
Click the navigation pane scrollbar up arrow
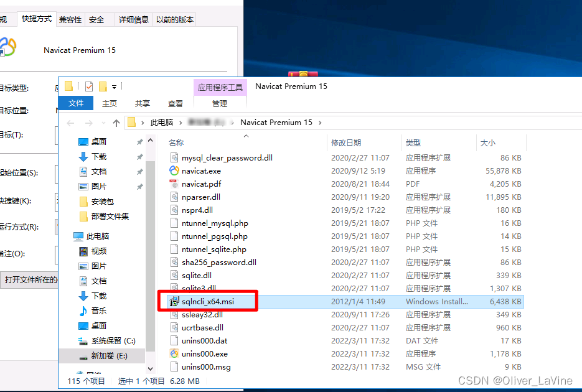click(151, 141)
